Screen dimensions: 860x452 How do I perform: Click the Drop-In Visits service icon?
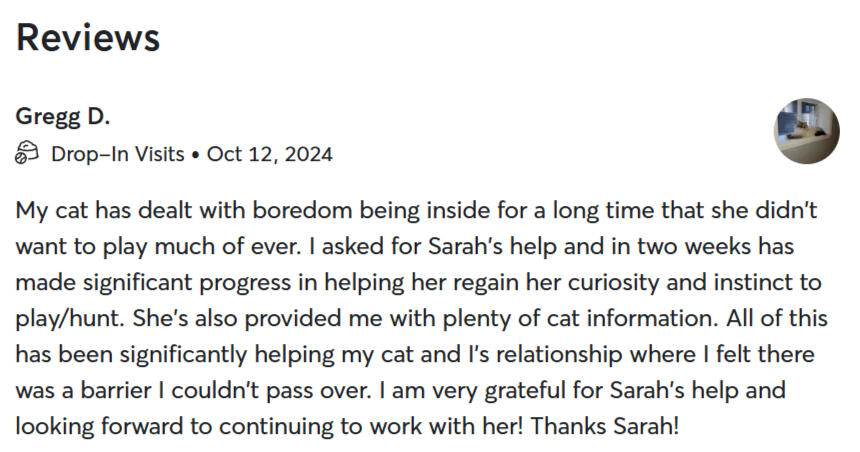26,153
